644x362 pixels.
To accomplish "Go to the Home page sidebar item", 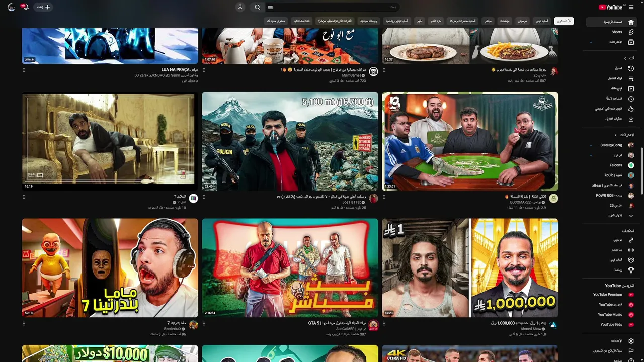I will click(611, 22).
